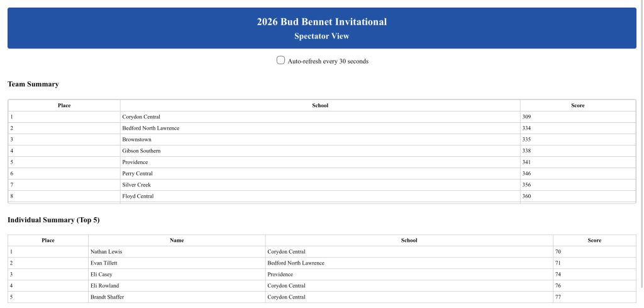Viewport: 644px width, 308px height.
Task: Click the Evan Tillett player entry
Action: pyautogui.click(x=104, y=263)
